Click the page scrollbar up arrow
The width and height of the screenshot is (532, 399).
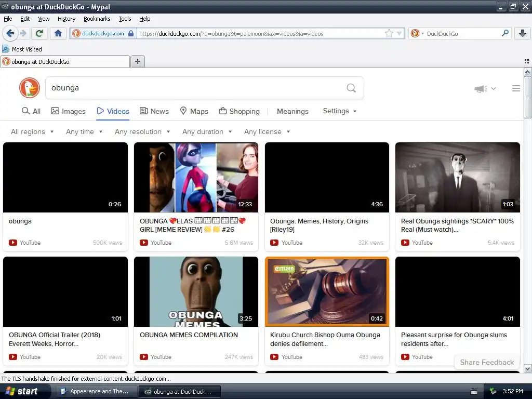(527, 72)
